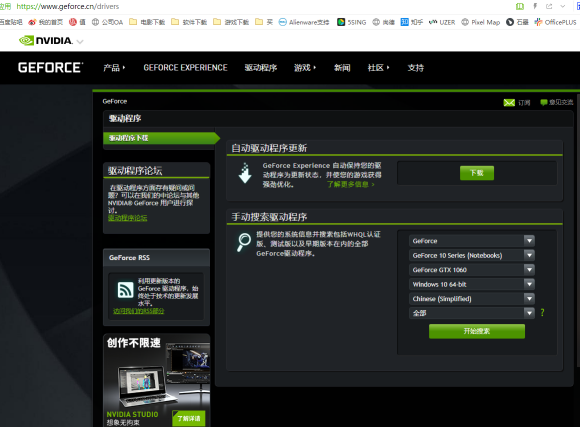Click the download hand icon
Image resolution: width=580 pixels, height=427 pixels.
pos(245,173)
